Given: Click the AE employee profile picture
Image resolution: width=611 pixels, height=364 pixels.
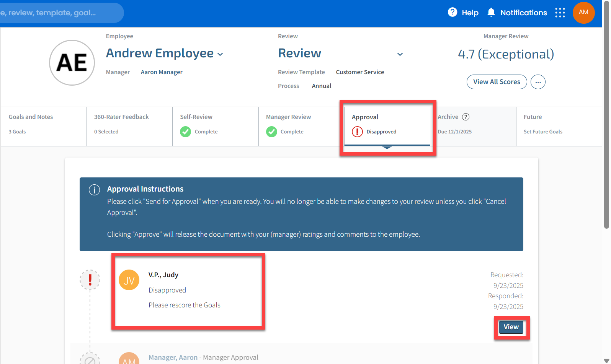Looking at the screenshot, I should [x=72, y=63].
